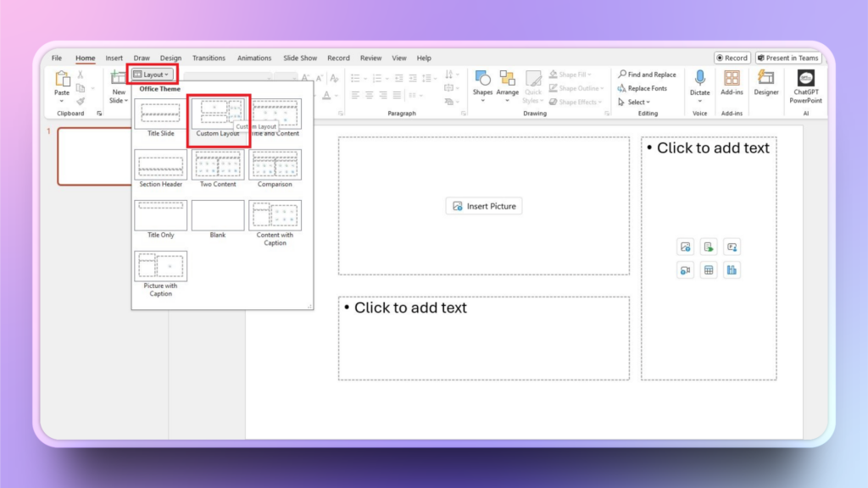Click Find and Replace

coord(647,75)
